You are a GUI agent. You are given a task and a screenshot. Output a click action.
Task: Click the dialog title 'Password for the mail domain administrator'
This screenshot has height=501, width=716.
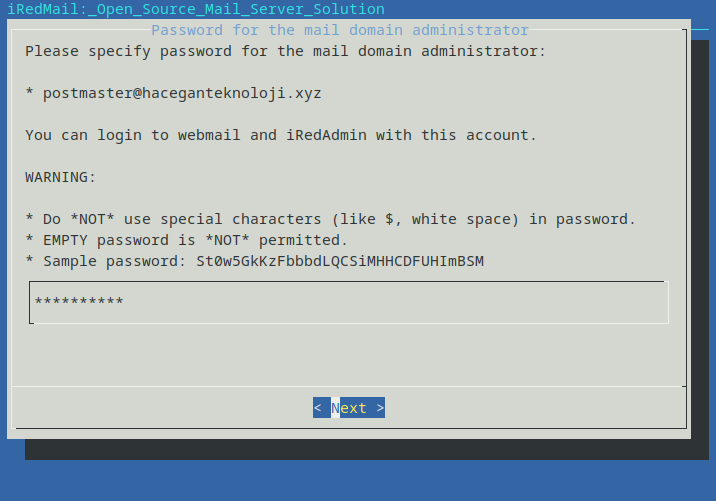coord(340,30)
